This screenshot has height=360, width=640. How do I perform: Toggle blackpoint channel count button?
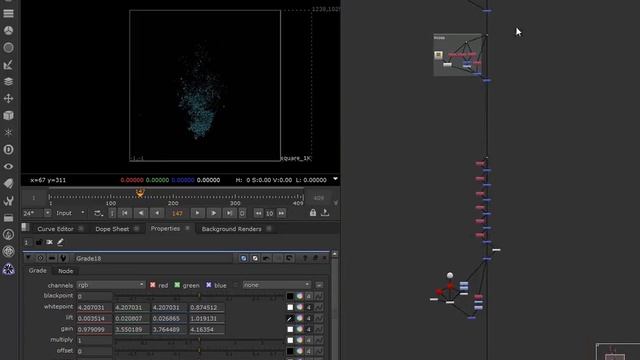click(x=309, y=296)
